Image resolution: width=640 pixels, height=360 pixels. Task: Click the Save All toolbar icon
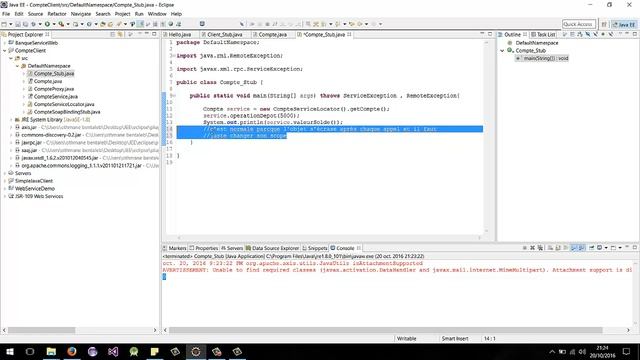point(25,24)
